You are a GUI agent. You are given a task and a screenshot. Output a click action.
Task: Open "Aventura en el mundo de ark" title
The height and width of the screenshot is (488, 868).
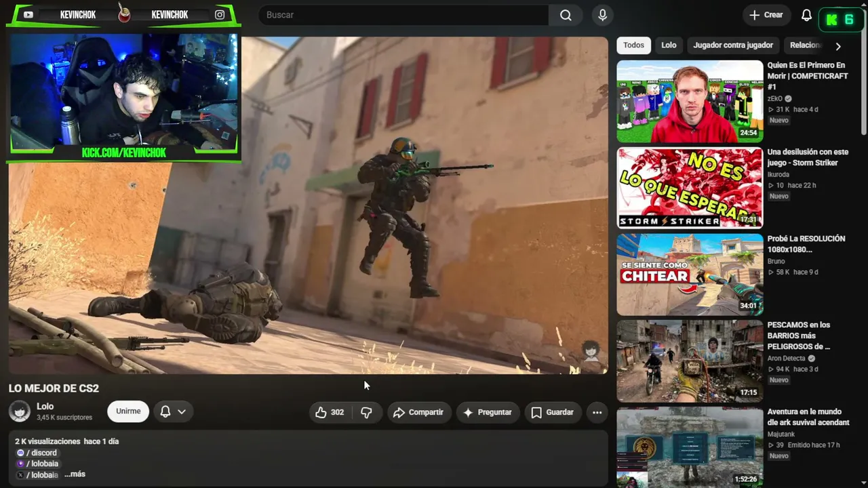808,417
